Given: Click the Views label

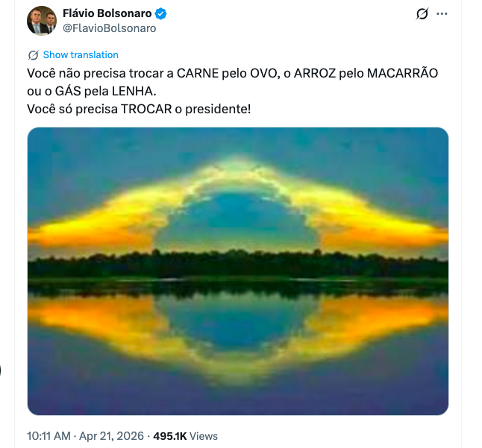Looking at the screenshot, I should pyautogui.click(x=204, y=435).
